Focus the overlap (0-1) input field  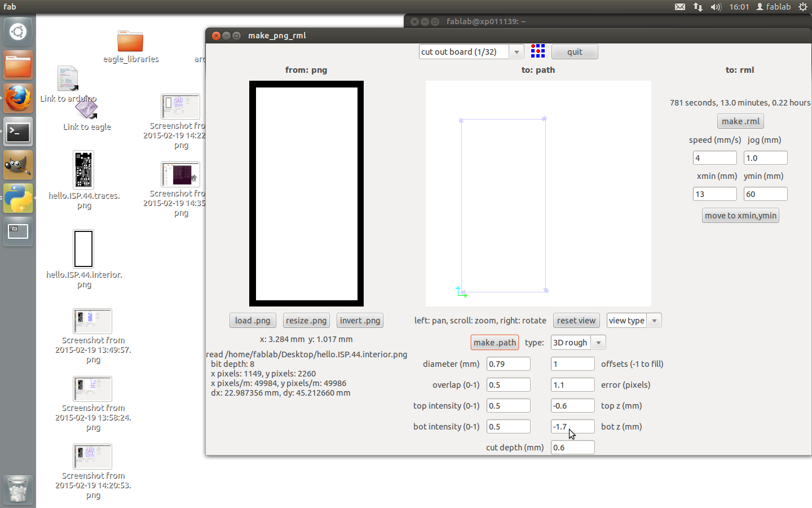click(x=509, y=385)
